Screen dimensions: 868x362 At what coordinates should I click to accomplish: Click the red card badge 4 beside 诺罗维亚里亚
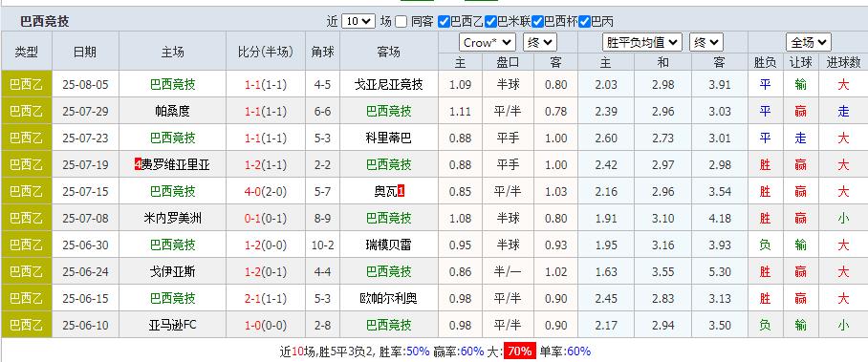(x=138, y=164)
